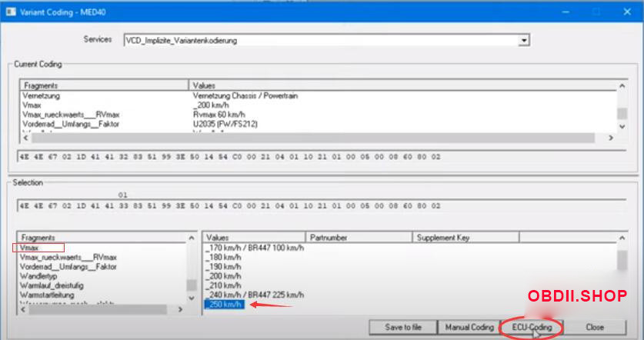Screen dimensions: 644x340
Task: Pick the _210 km/h value
Action: pos(224,285)
